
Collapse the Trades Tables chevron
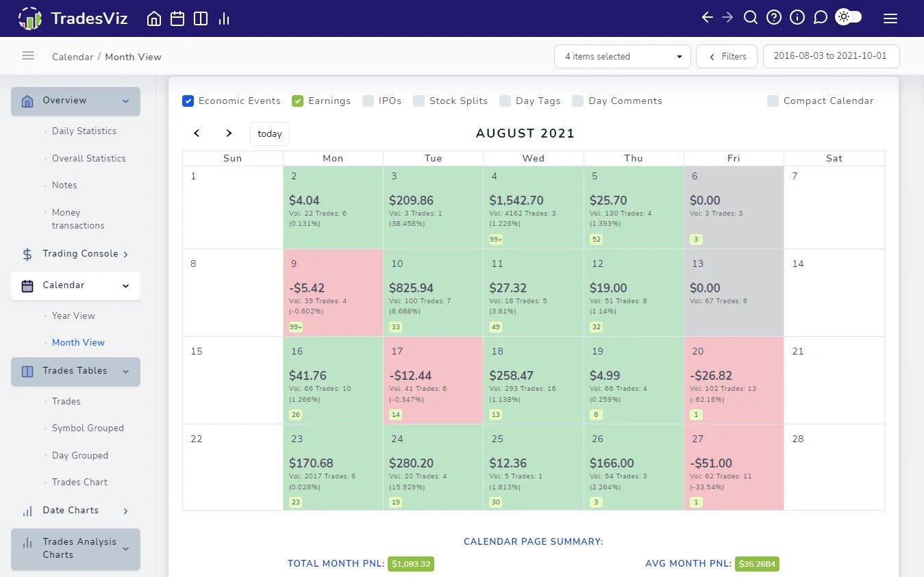125,372
